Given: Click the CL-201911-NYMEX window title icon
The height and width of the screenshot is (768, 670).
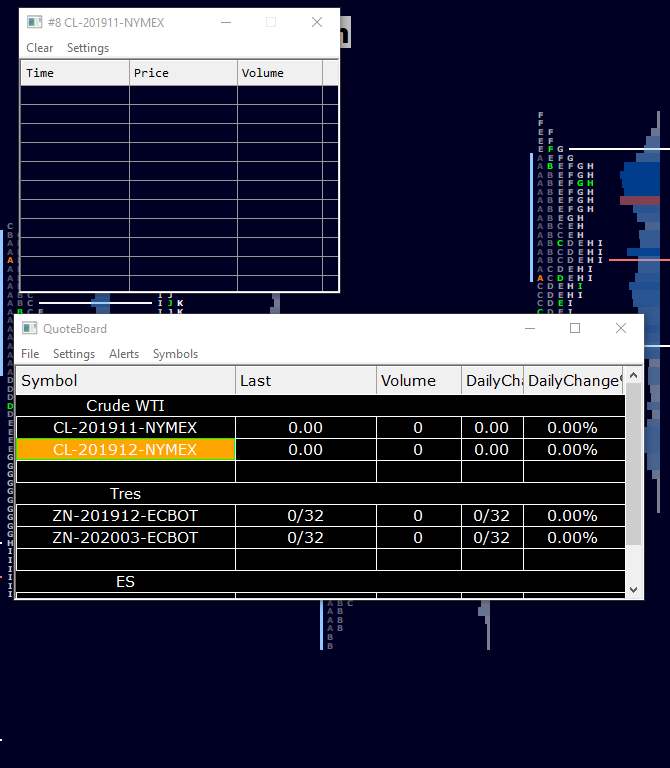Looking at the screenshot, I should [35, 22].
